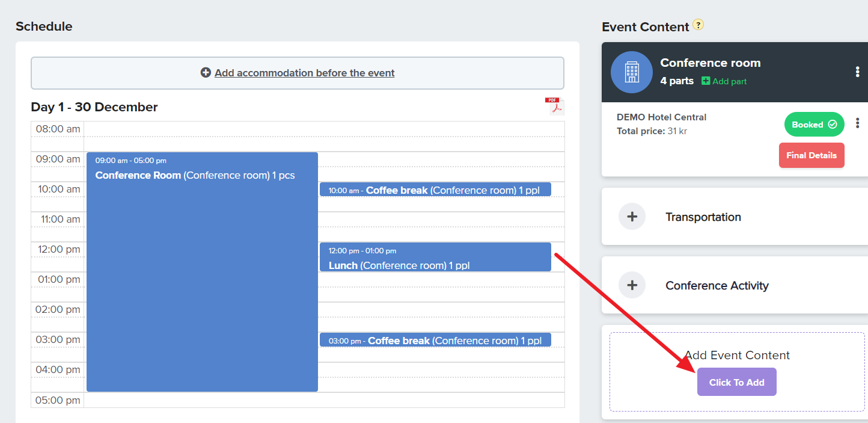The image size is (868, 423).
Task: Click the 01:00 pm time label
Action: tap(58, 279)
